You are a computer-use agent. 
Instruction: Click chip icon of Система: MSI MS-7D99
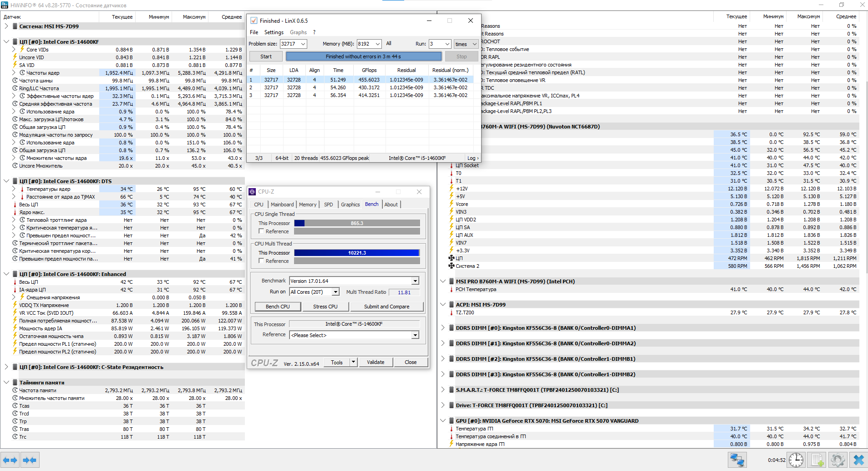coord(15,26)
